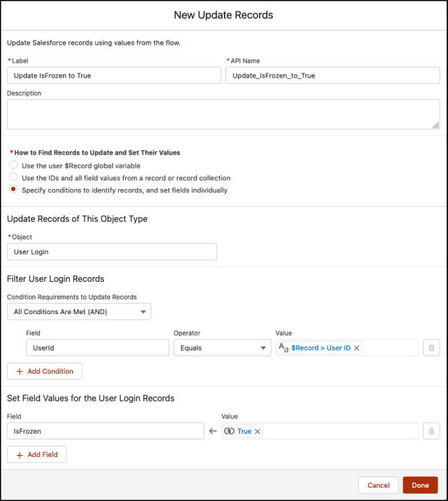The height and width of the screenshot is (501, 448).
Task: Click the boolean icon beside True value
Action: [x=229, y=431]
